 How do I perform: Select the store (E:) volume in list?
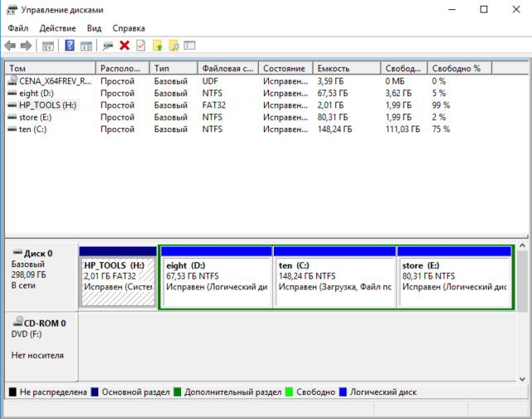36,117
